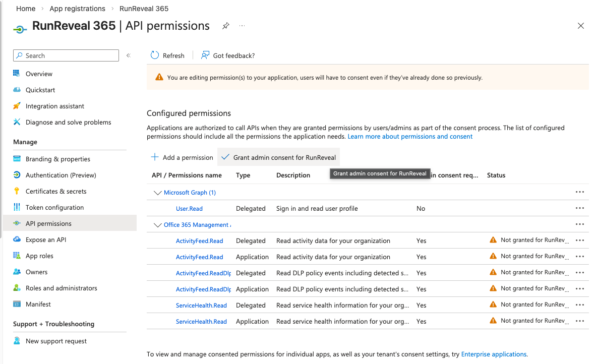Screen dimensions: 595x364
Task: Open the ellipsis menu for User.Read
Action: pyautogui.click(x=579, y=208)
